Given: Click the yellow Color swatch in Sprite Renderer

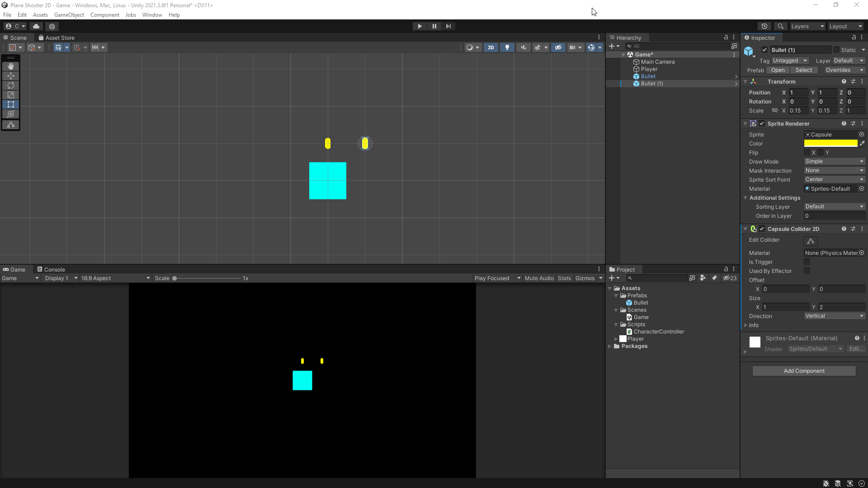Looking at the screenshot, I should [831, 143].
